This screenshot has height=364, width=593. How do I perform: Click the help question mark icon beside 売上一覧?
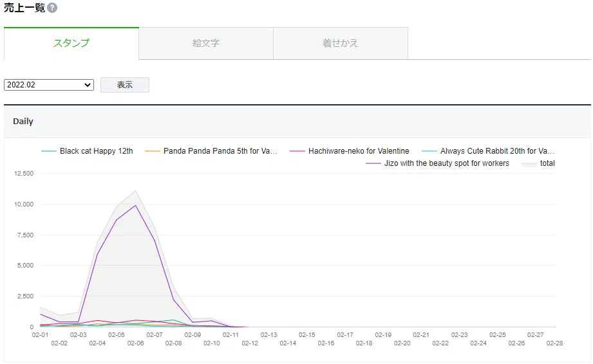(53, 8)
